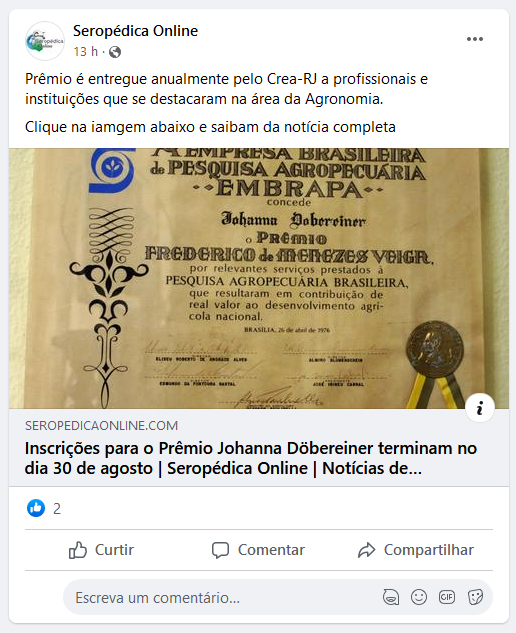Screen dimensions: 516x633
Task: Check the globe public audience icon
Action: (115, 52)
